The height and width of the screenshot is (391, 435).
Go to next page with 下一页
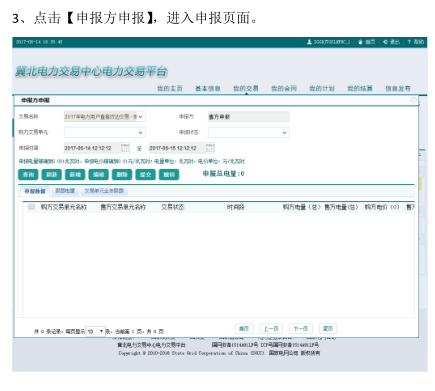point(301,329)
